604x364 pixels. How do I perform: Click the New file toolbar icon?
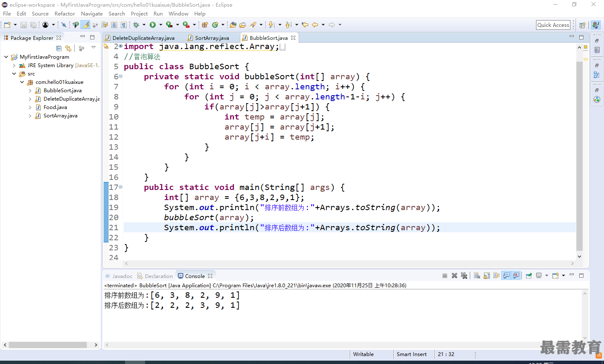point(7,25)
